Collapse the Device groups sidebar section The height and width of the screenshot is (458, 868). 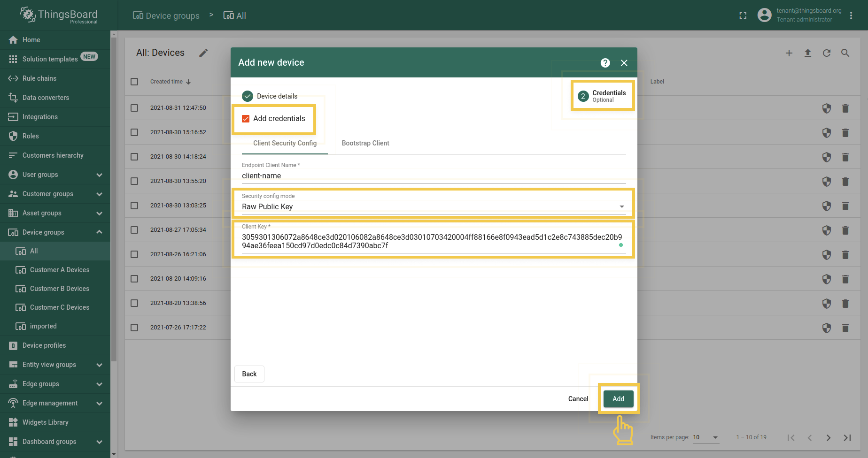point(99,232)
